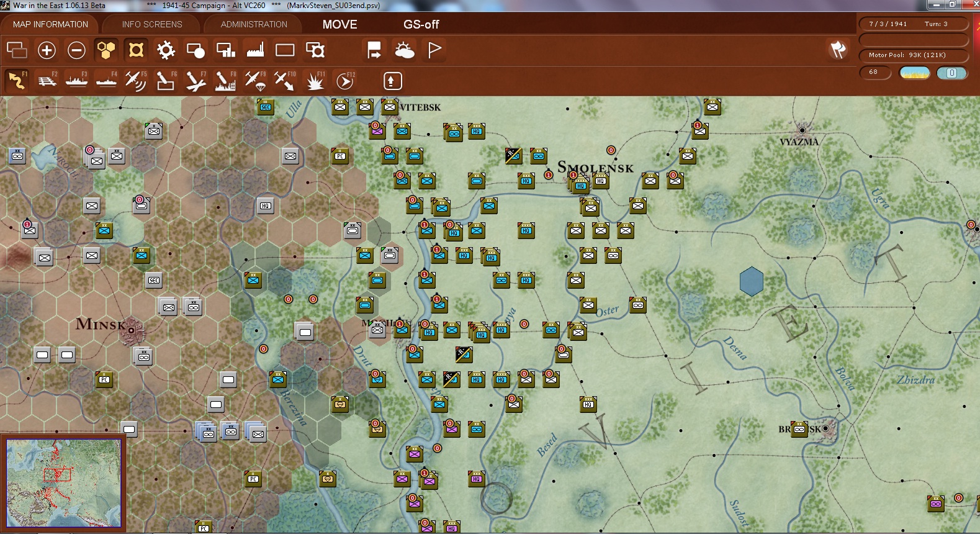Click the rectangle-with-gear toolbar icon

click(315, 50)
